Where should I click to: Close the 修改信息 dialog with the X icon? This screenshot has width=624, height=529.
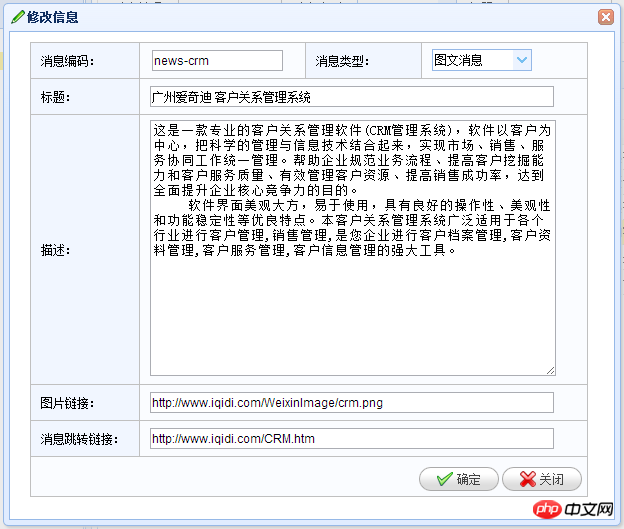point(606,17)
